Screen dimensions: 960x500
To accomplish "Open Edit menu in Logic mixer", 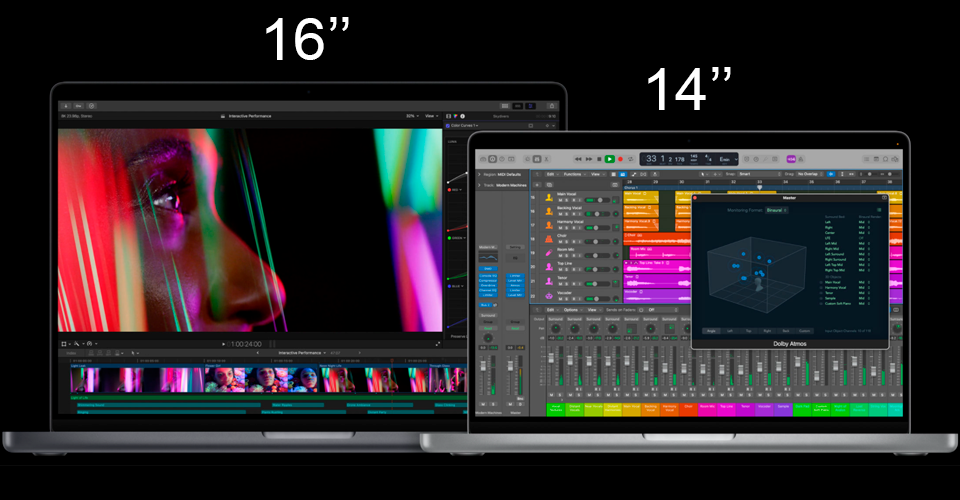I will tap(552, 310).
